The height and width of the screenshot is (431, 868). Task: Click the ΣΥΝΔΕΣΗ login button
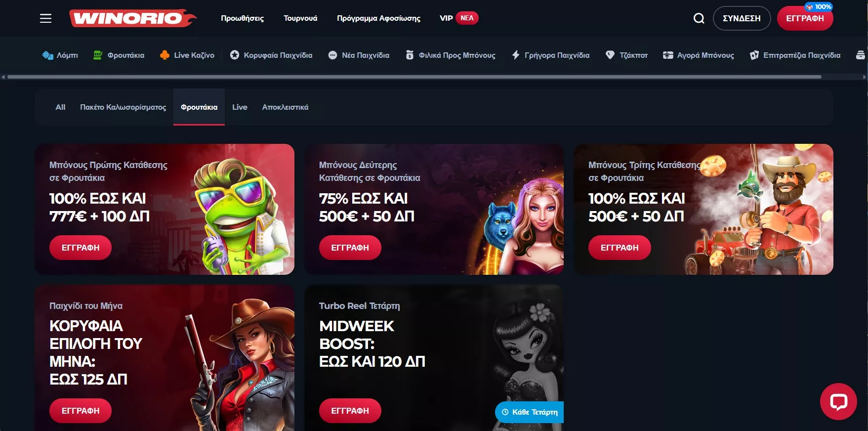click(x=742, y=18)
